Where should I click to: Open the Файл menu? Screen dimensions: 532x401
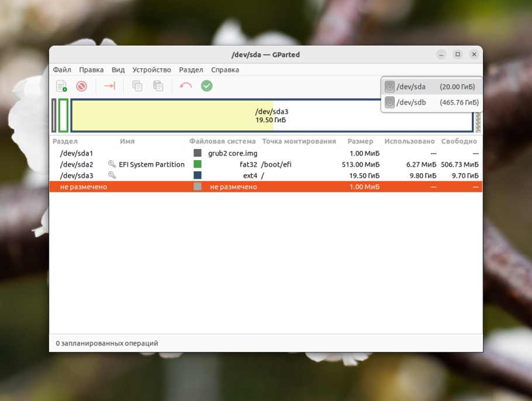point(62,70)
